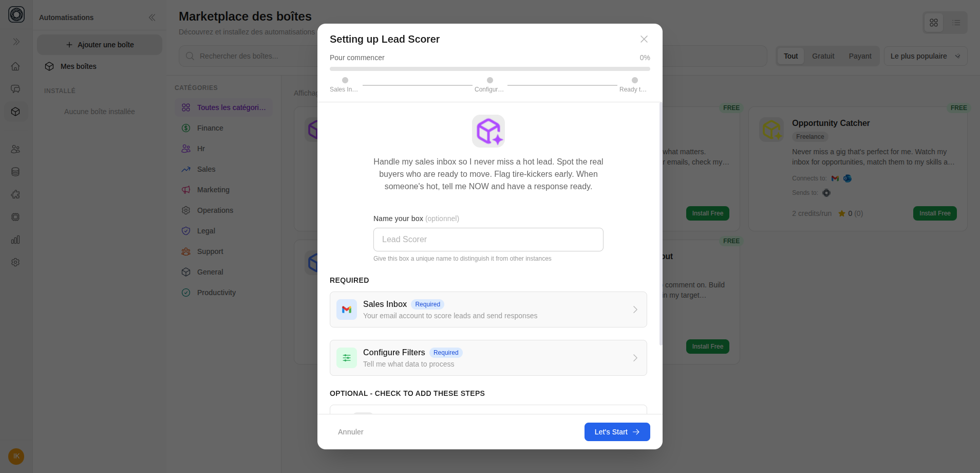
Task: Open the boxes icon in the sidebar
Action: [15, 111]
